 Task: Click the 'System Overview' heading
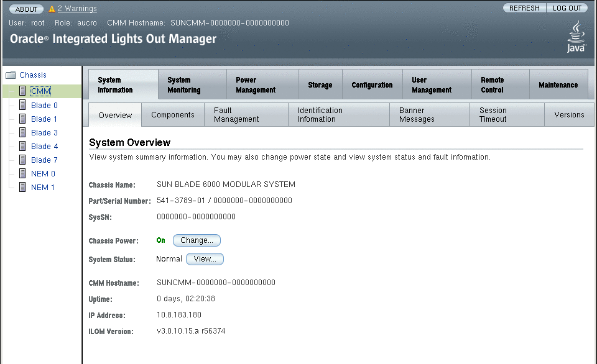[129, 143]
